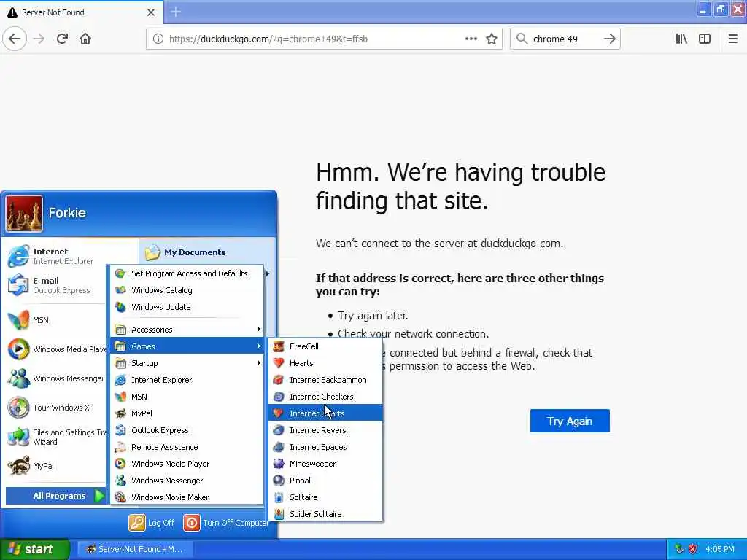
Task: Open the browser home page
Action: pos(85,39)
